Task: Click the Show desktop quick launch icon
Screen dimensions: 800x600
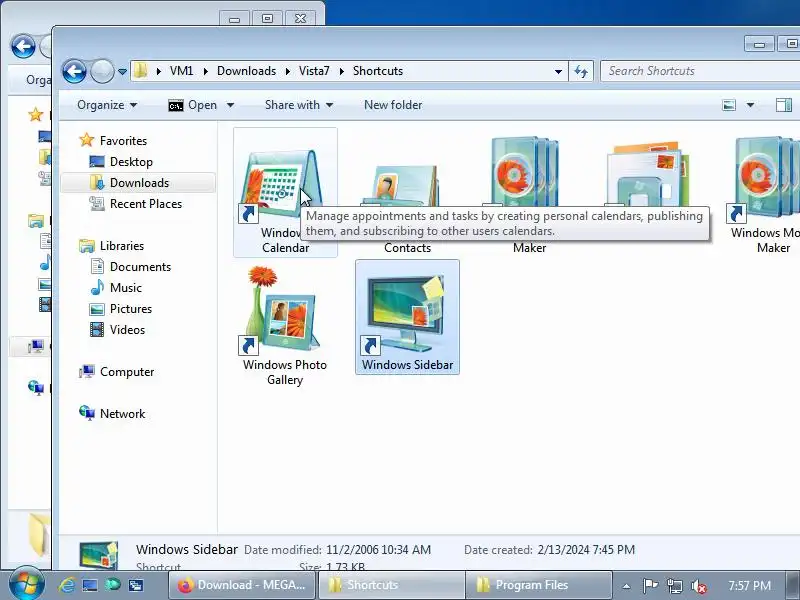Action: (x=90, y=585)
